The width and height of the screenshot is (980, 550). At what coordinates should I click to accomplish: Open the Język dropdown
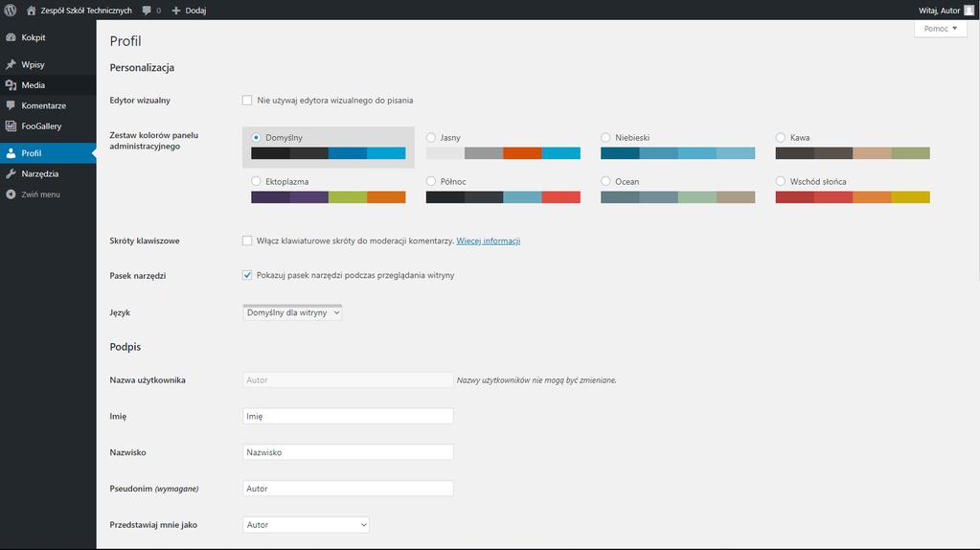(x=292, y=312)
